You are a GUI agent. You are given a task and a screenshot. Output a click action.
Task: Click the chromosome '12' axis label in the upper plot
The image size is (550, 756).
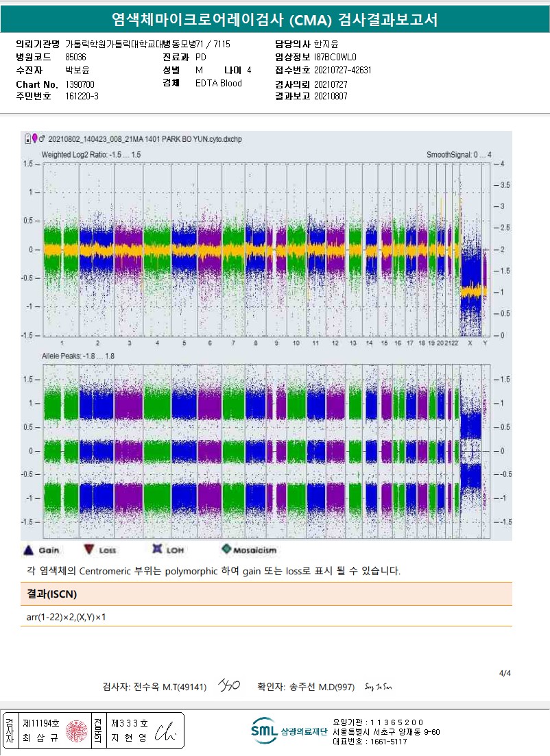[x=335, y=343]
